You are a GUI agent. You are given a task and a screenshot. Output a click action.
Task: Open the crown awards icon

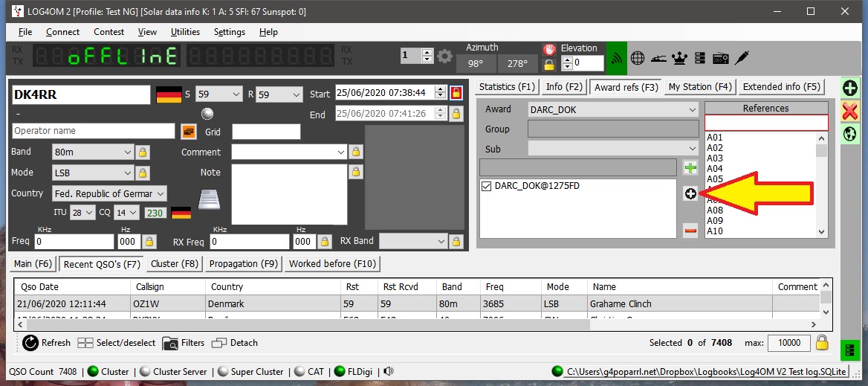679,57
